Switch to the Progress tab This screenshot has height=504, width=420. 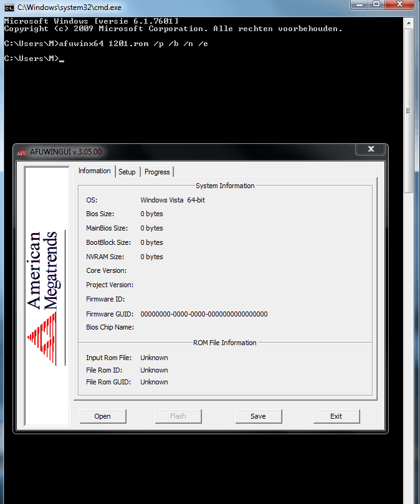click(157, 172)
